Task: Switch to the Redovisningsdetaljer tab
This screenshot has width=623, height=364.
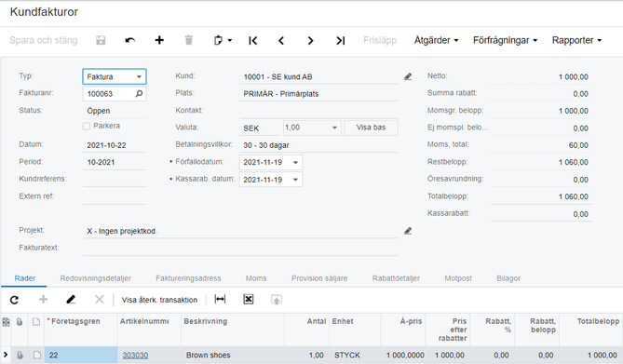Action: [x=95, y=278]
